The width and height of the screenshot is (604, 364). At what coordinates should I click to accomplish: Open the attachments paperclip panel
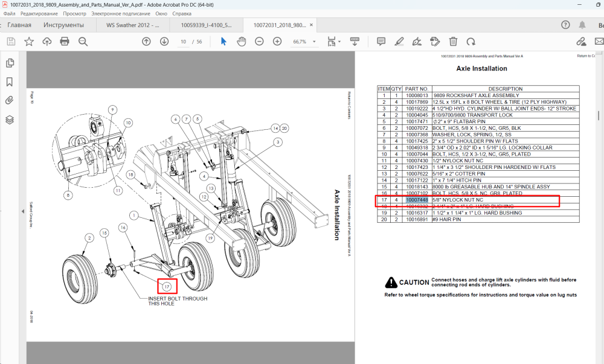[10, 100]
